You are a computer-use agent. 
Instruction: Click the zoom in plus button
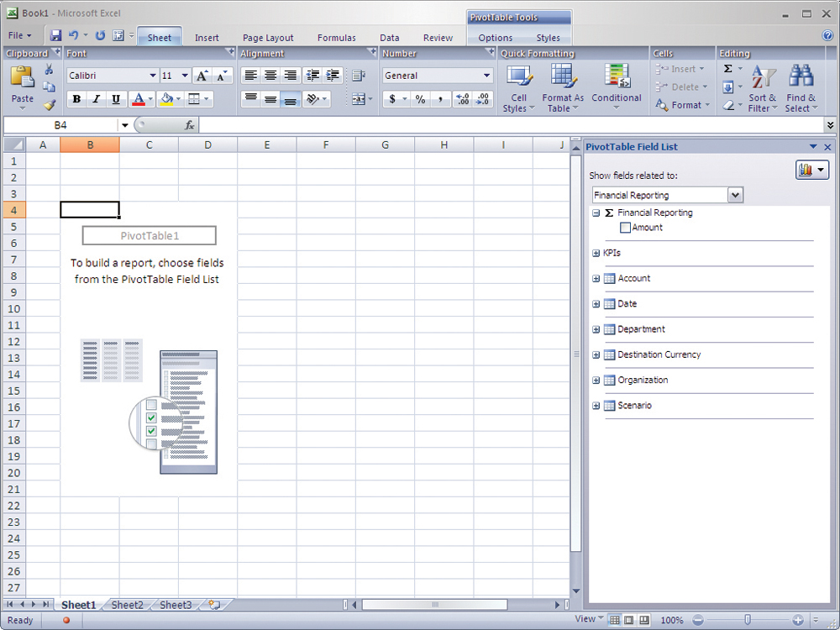point(798,620)
